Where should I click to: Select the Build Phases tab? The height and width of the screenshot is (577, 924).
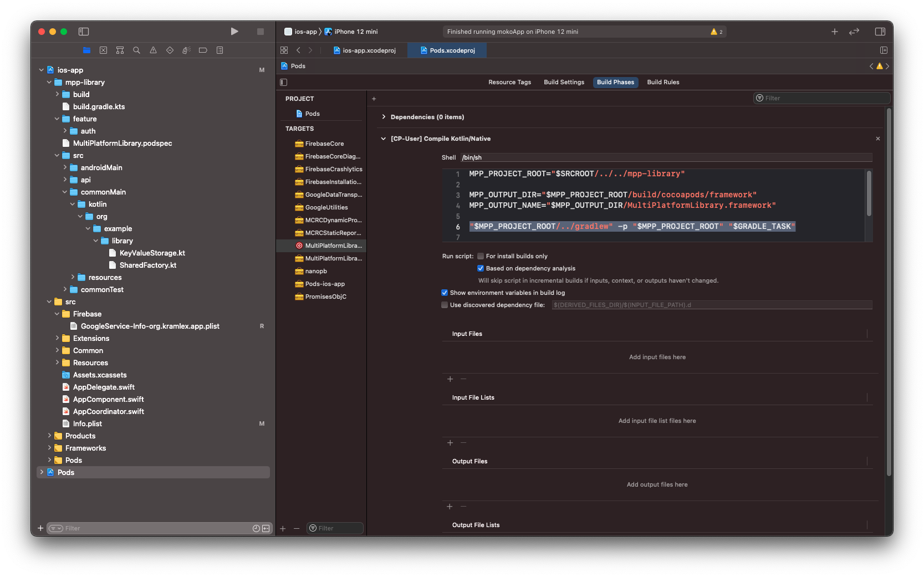615,83
